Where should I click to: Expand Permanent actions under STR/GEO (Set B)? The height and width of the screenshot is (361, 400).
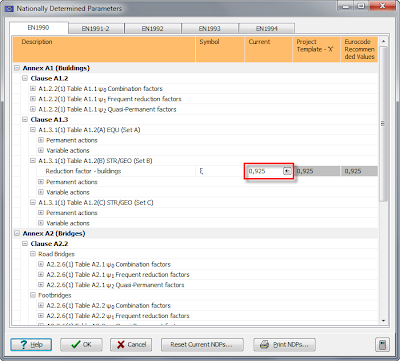(x=41, y=182)
